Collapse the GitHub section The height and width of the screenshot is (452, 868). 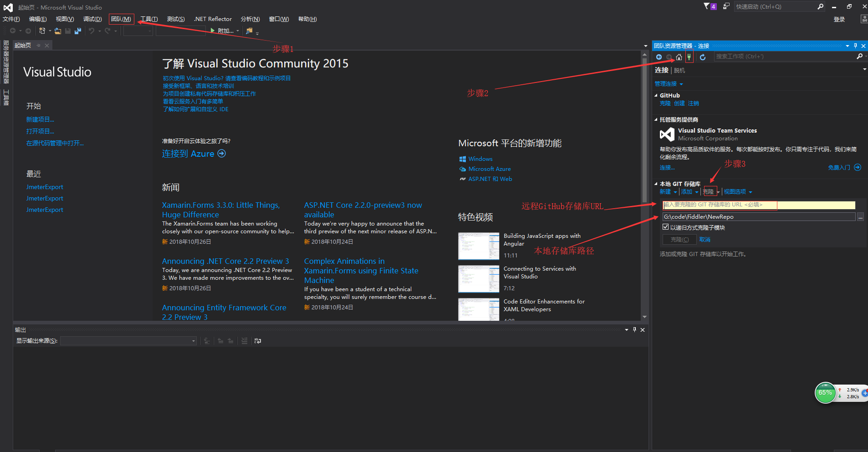pos(656,95)
